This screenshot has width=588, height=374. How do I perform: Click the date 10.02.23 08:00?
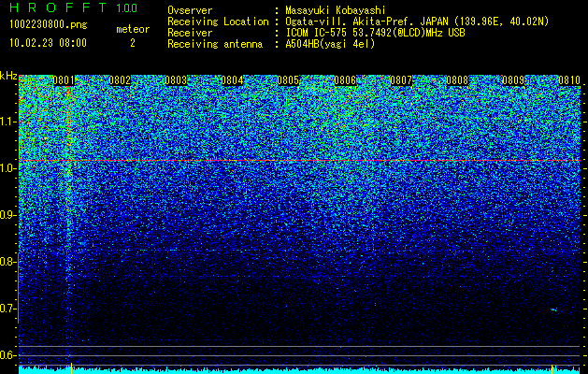[48, 43]
